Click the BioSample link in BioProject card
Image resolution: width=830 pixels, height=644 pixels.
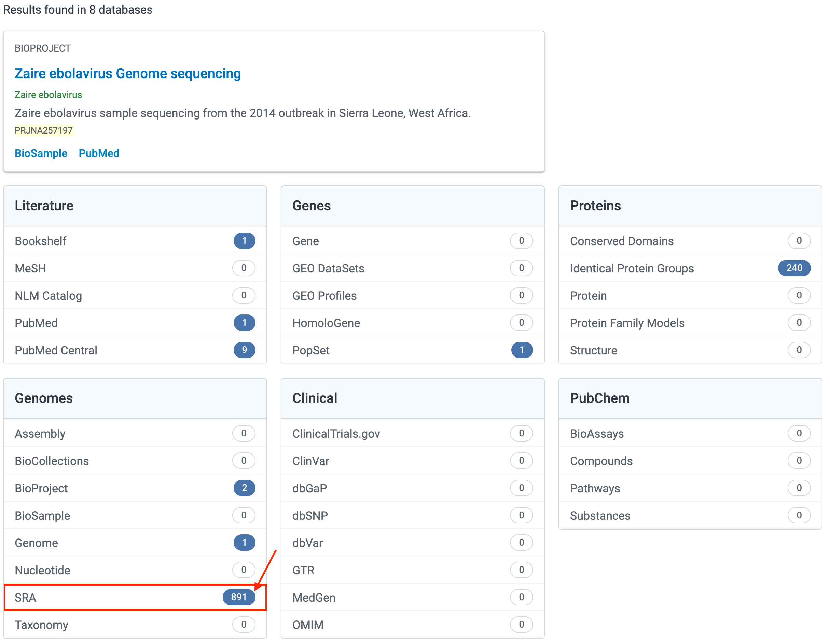pyautogui.click(x=41, y=153)
